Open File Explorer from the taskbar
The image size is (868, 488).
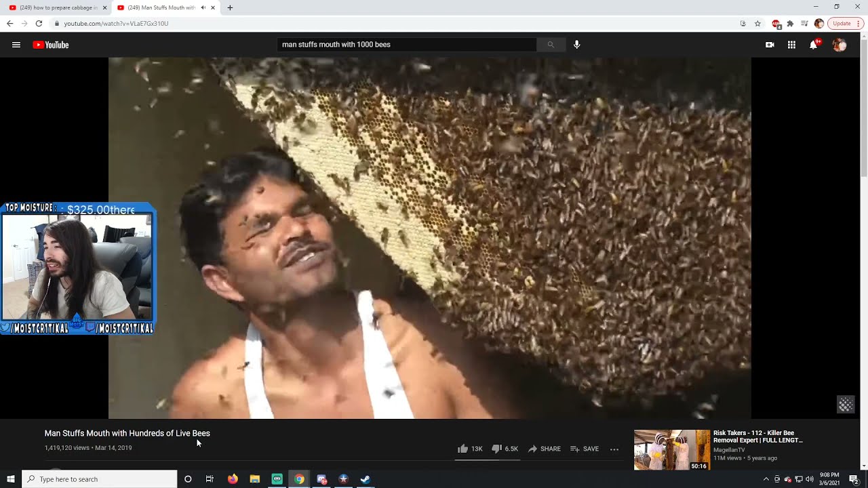click(255, 479)
